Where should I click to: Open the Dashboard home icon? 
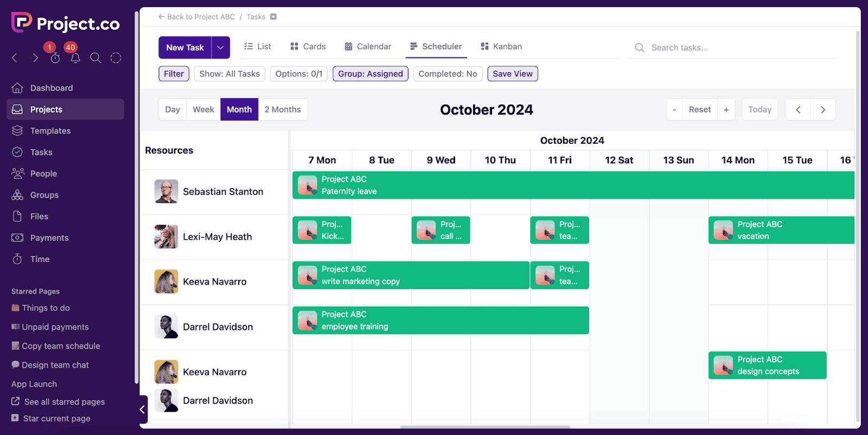point(17,88)
